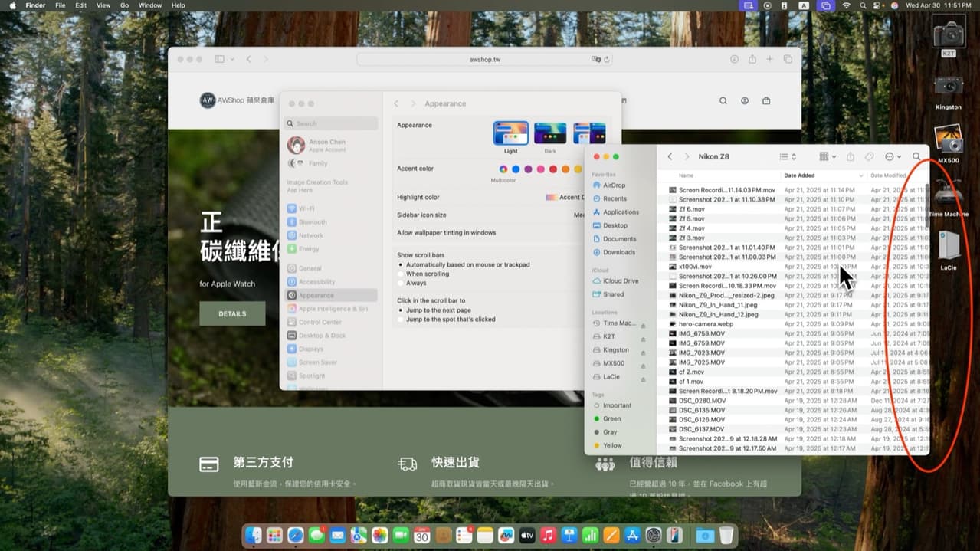The image size is (980, 551).
Task: Click the Finder search magnifier icon
Action: pyautogui.click(x=916, y=156)
